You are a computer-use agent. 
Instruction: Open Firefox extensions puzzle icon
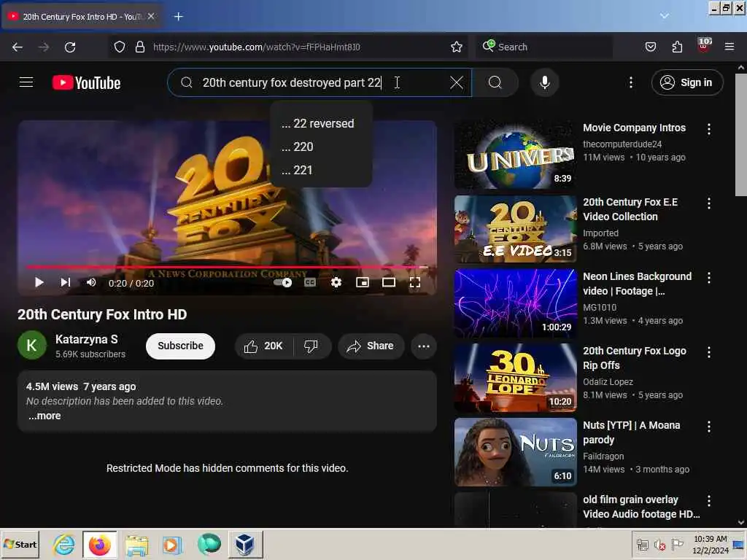pos(677,47)
